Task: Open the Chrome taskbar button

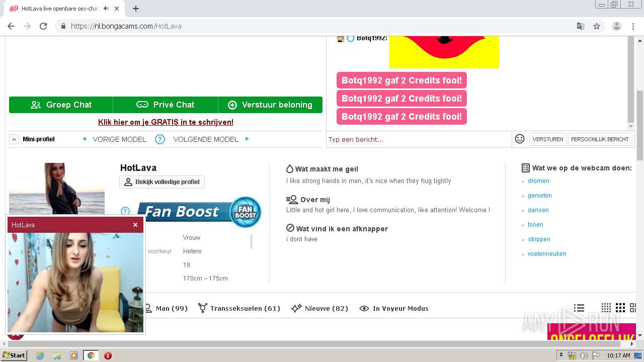Action: (x=91, y=355)
